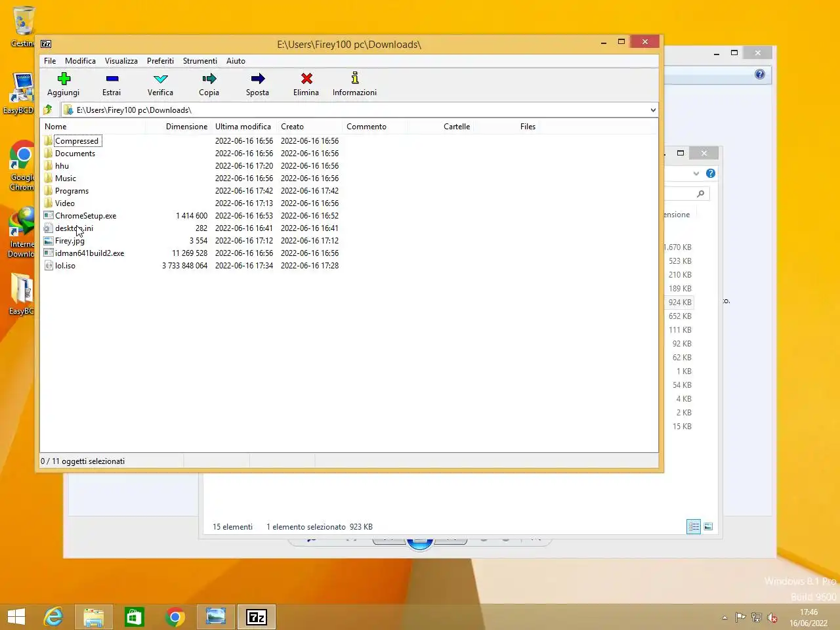Select the Firey.jpg image icon
The image size is (840, 630).
pyautogui.click(x=49, y=240)
